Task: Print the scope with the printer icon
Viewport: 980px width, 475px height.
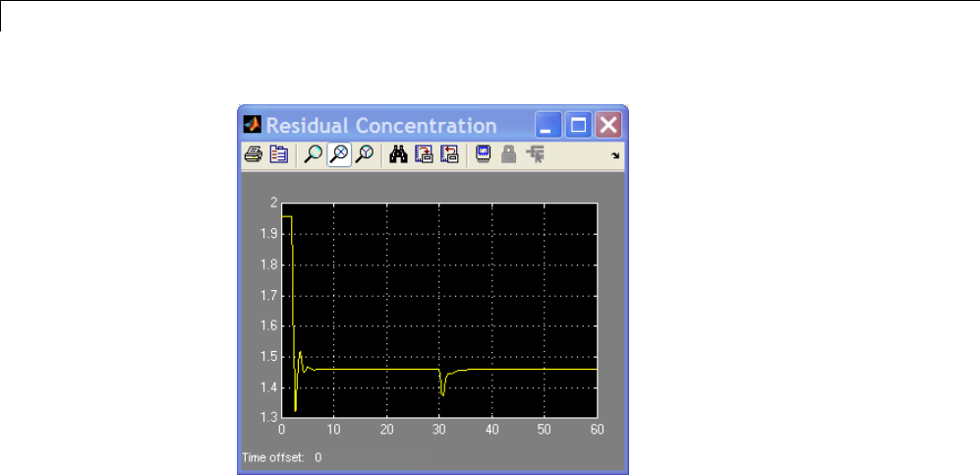Action: (253, 154)
